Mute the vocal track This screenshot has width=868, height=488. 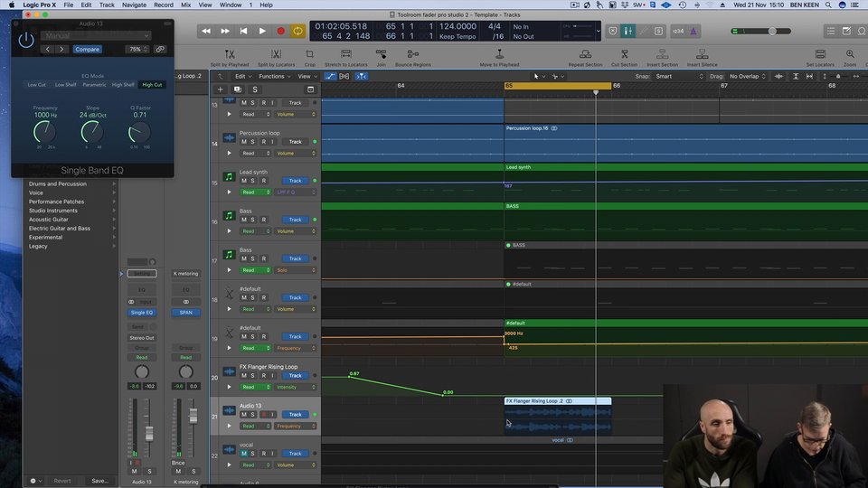(243, 454)
